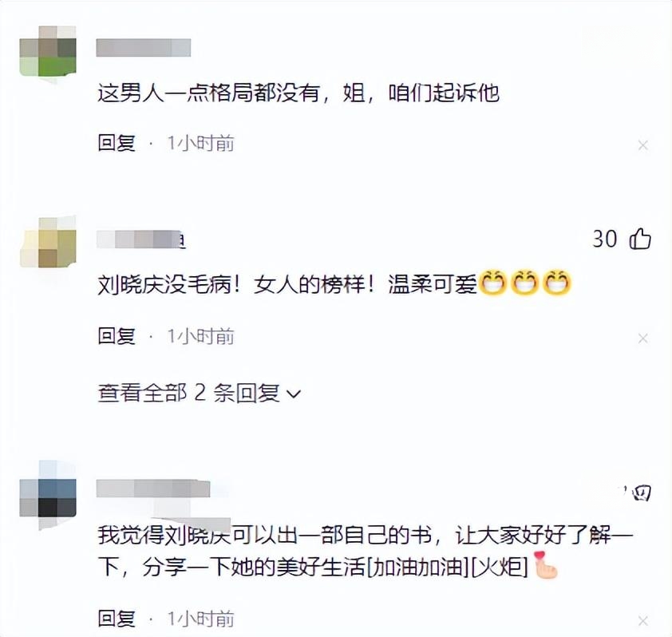672x637 pixels.
Task: Click the like count 30
Action: (605, 239)
